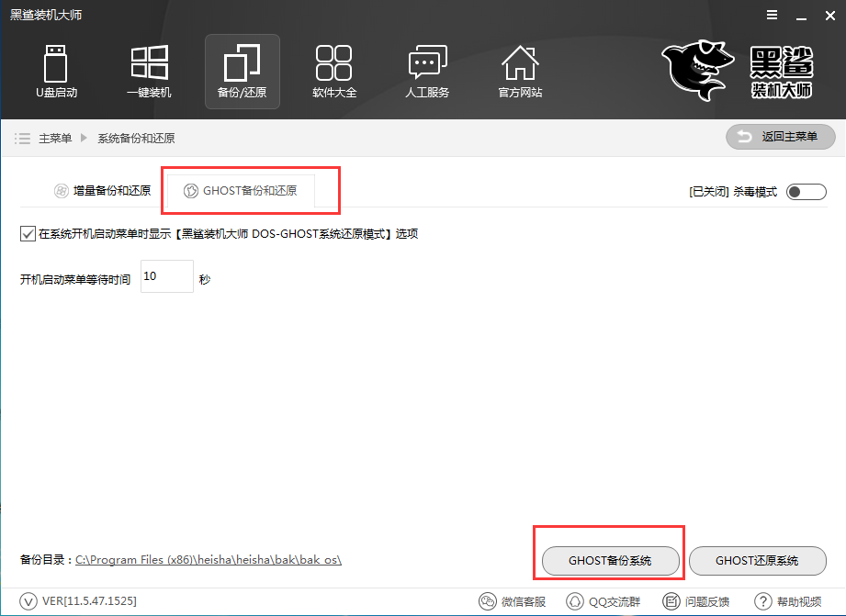Screen dimensions: 846x616
Task: Go to 主菜单 in breadcrumb
Action: (x=55, y=139)
